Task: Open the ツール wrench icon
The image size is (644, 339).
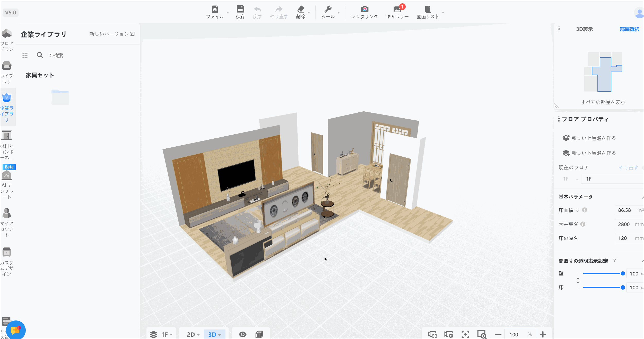Action: tap(328, 9)
